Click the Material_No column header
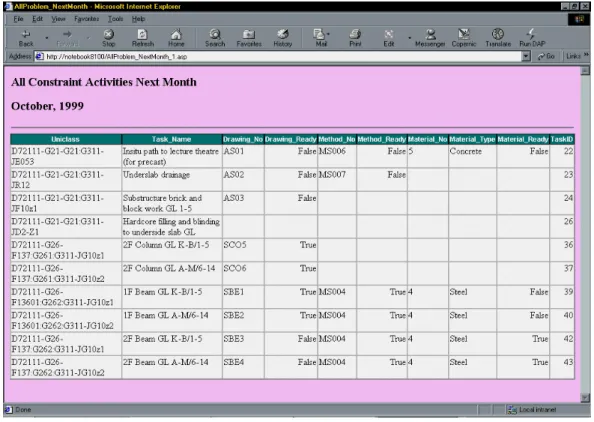 point(427,139)
